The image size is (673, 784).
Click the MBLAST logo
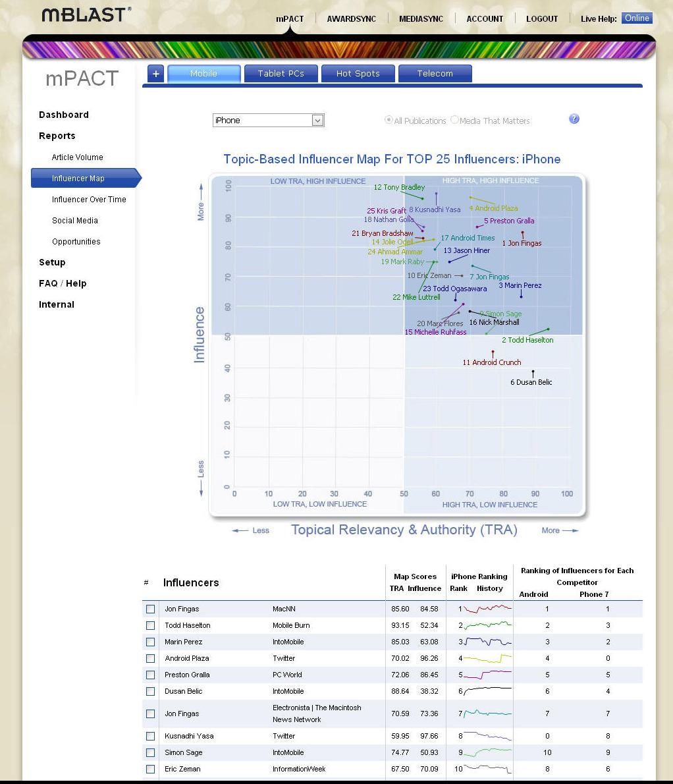(86, 15)
